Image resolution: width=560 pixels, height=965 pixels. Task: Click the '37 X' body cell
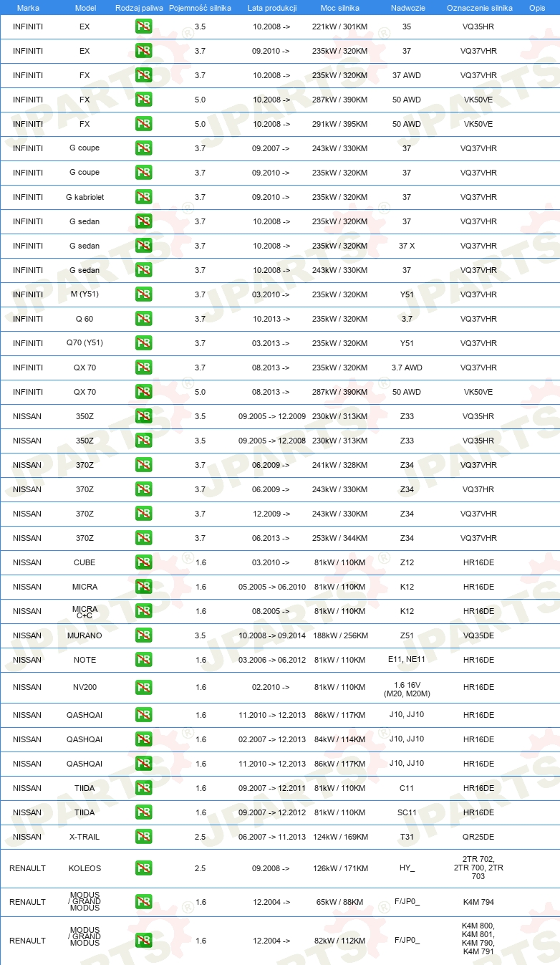407,246
